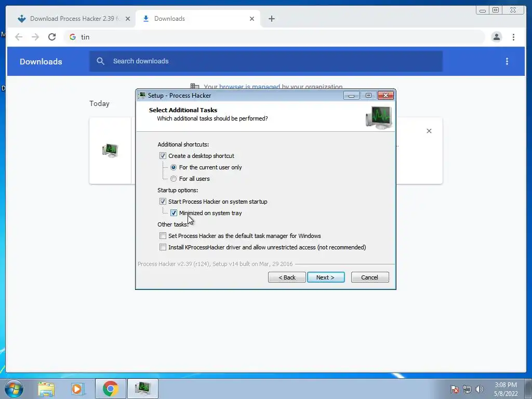The height and width of the screenshot is (399, 532).
Task: Click Process Hacker setup taskbar icon
Action: tap(142, 389)
